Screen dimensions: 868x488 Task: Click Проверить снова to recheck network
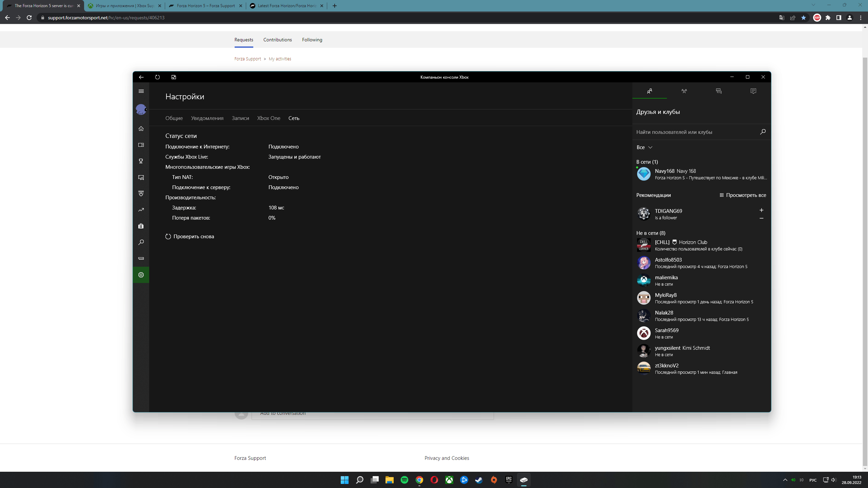pos(190,237)
